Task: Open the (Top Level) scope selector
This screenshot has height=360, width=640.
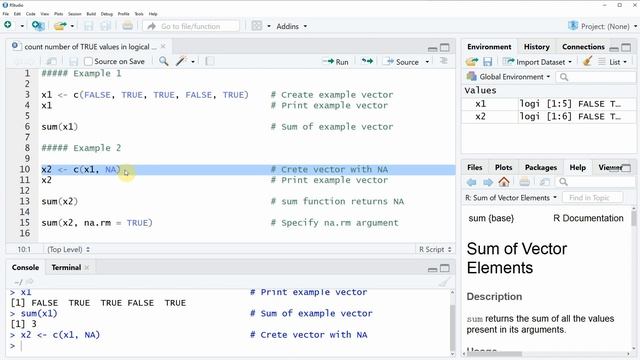Action: 69,249
